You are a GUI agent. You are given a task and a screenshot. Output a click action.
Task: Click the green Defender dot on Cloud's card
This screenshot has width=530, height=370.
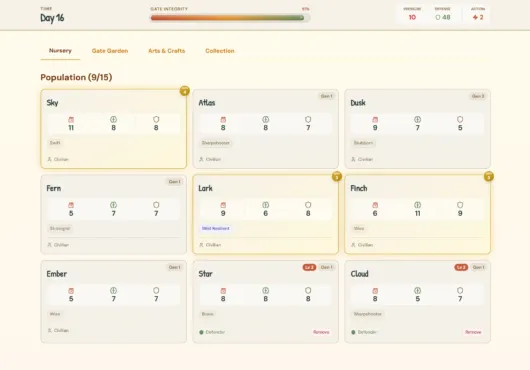[354, 332]
